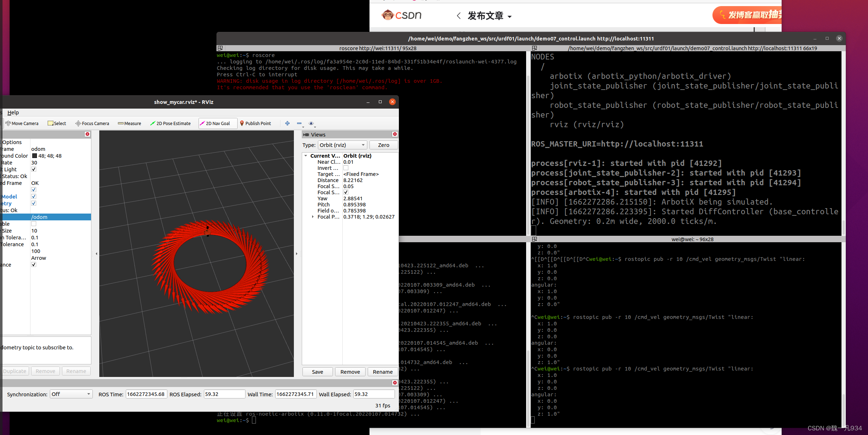This screenshot has width=868, height=435.
Task: Choose the Focus Camera tool
Action: 92,123
